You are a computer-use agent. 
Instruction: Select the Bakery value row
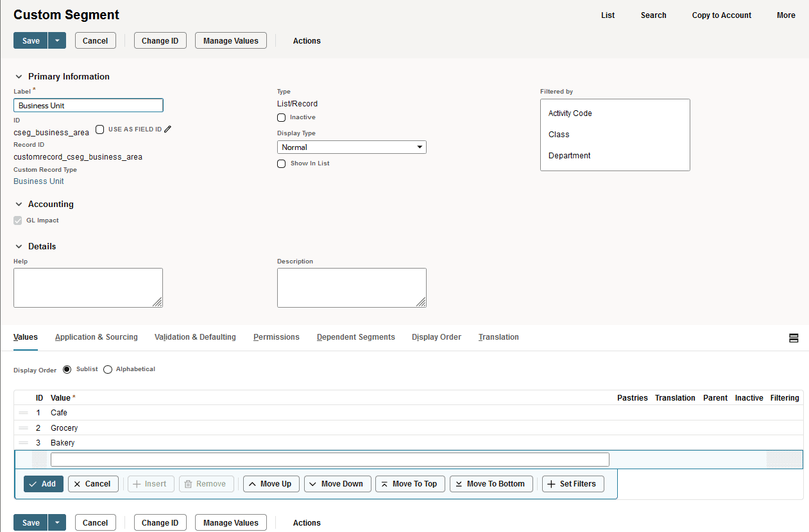coord(409,443)
